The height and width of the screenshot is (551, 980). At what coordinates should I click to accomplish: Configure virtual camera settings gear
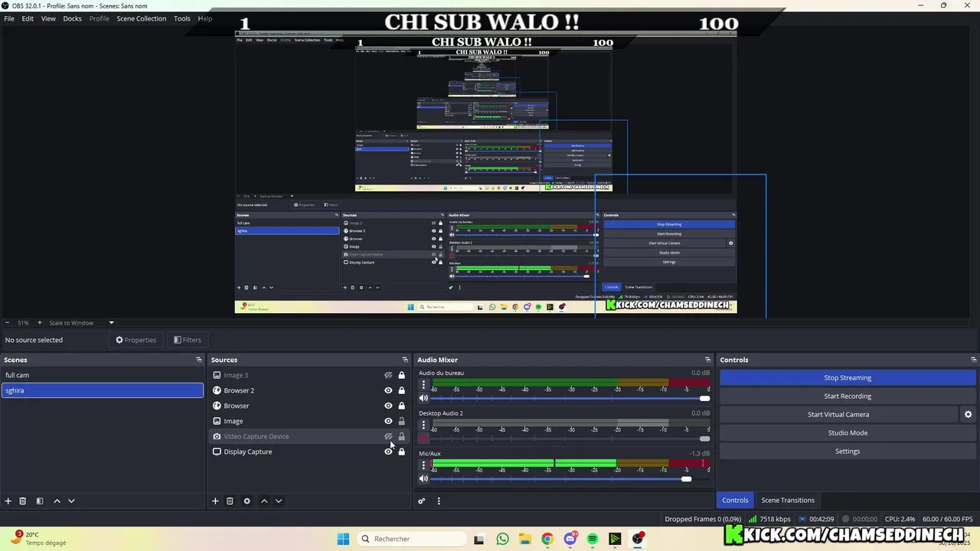pos(968,415)
